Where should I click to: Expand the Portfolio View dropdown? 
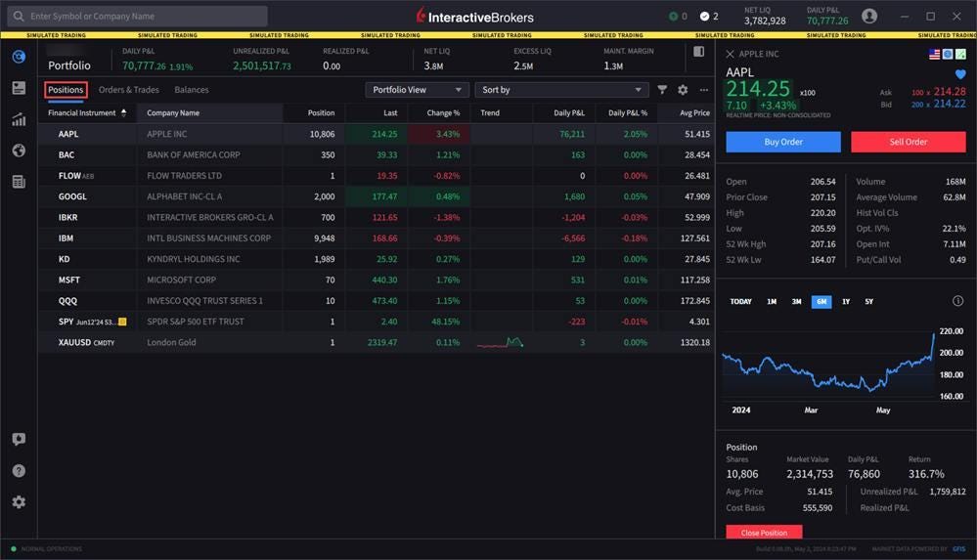coord(417,90)
